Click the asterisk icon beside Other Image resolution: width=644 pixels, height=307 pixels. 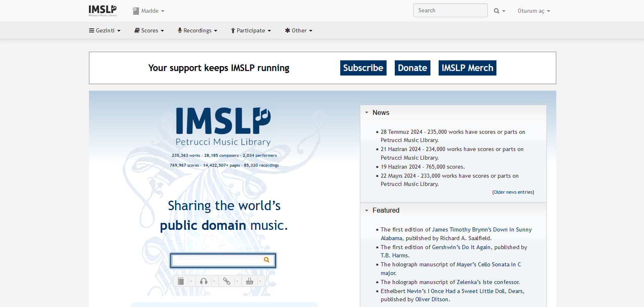point(287,30)
